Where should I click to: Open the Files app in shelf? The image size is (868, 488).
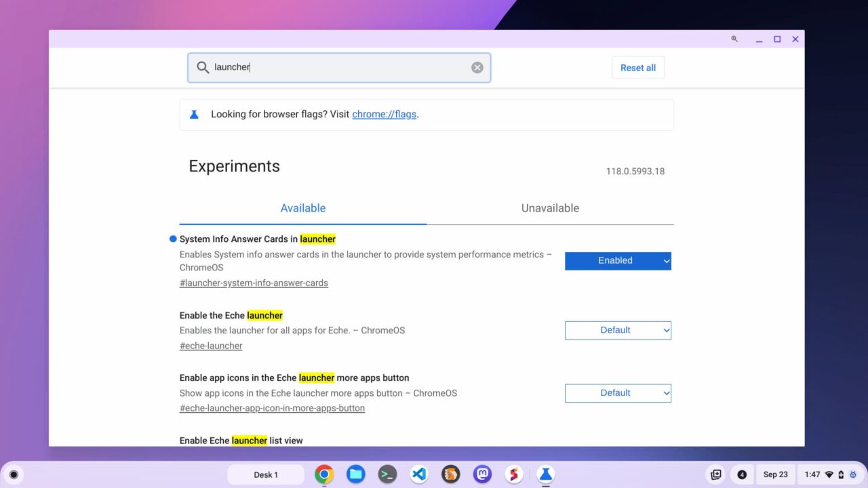click(356, 474)
